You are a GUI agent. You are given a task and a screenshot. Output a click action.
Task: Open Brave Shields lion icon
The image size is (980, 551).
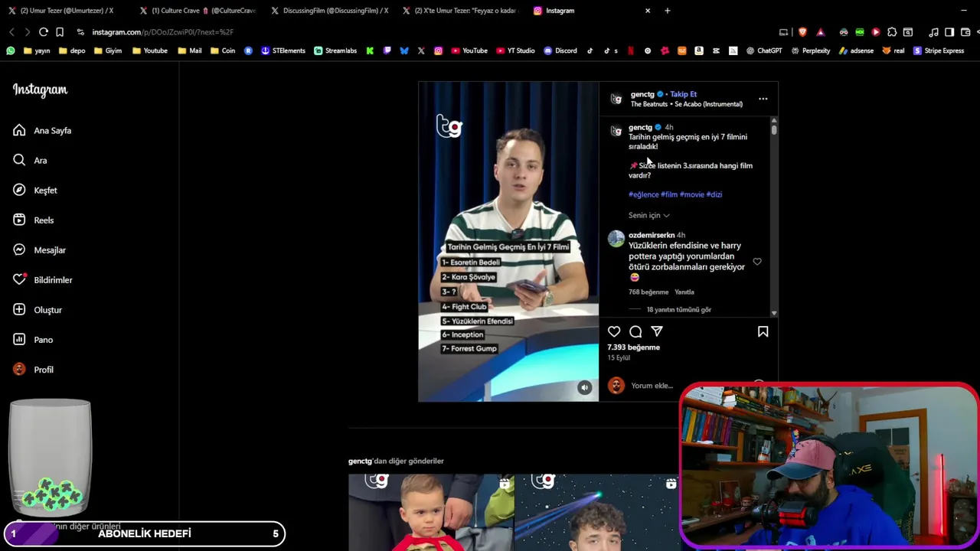802,32
